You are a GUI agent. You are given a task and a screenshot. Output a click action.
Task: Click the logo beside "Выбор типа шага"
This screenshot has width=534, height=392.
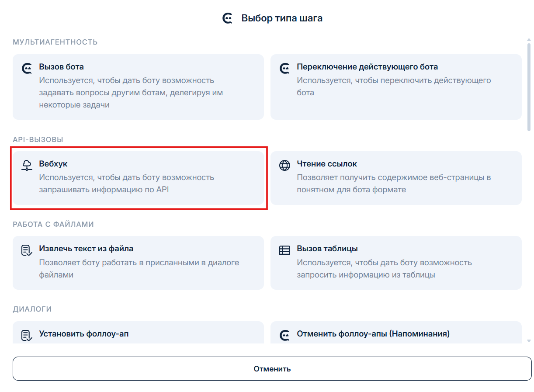pyautogui.click(x=228, y=18)
